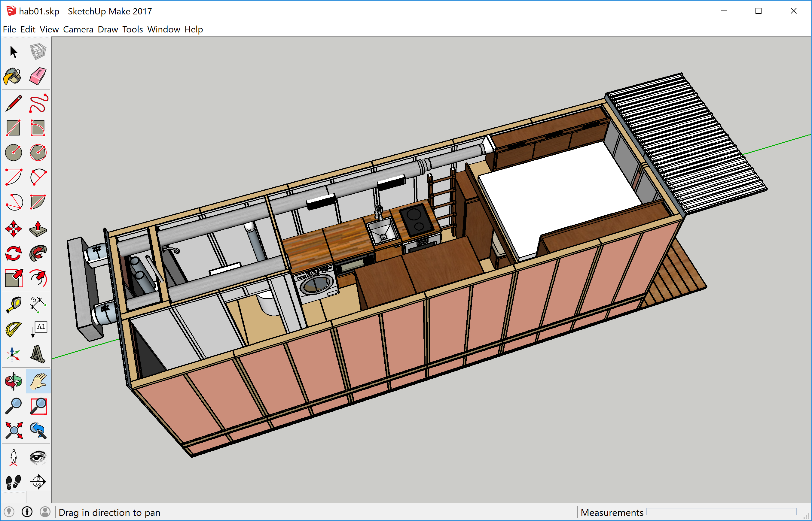Click the geo-location status bar icon
Viewport: 812px width, 521px height.
9,512
